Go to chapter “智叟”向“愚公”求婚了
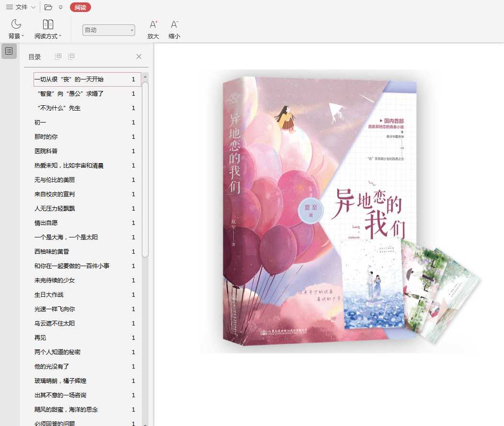This screenshot has width=504, height=426. coord(87,94)
